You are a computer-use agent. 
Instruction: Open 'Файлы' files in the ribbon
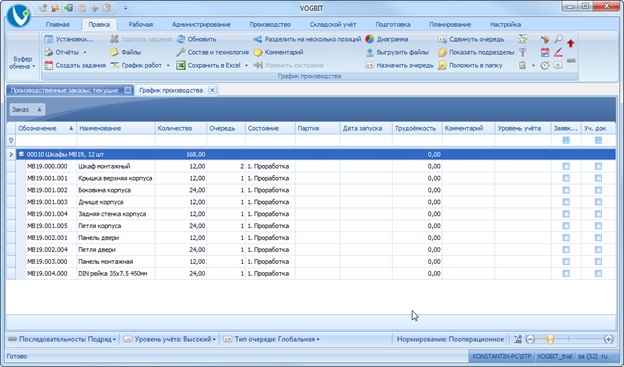125,52
